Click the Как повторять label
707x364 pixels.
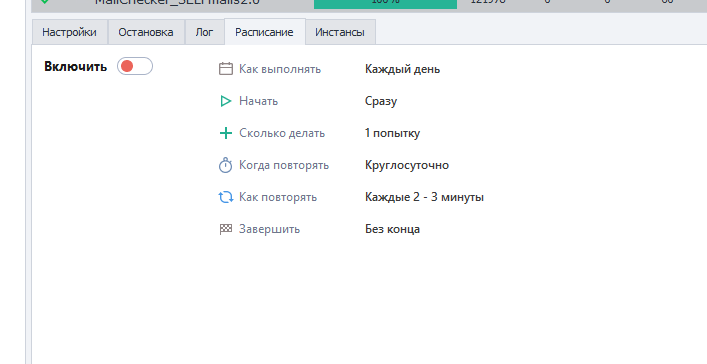pyautogui.click(x=278, y=197)
